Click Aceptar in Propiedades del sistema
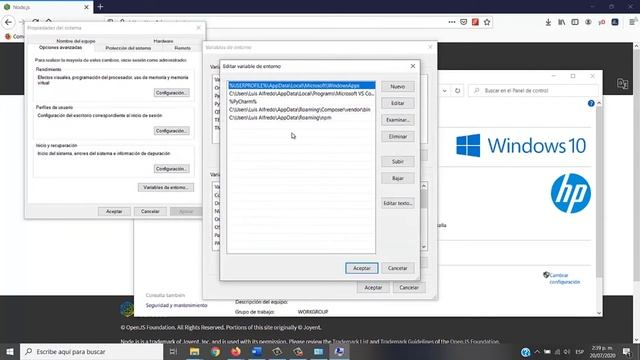 (114, 211)
